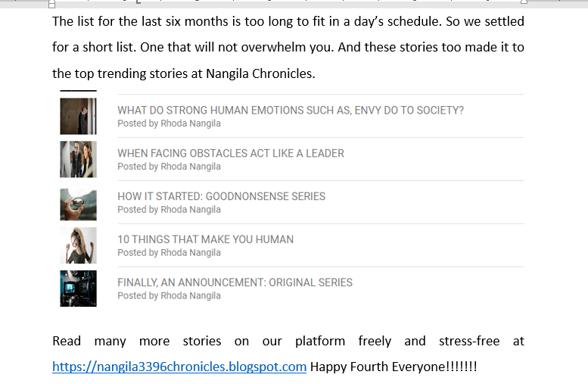Select the tab stop marker on the ruler

coord(138,2)
